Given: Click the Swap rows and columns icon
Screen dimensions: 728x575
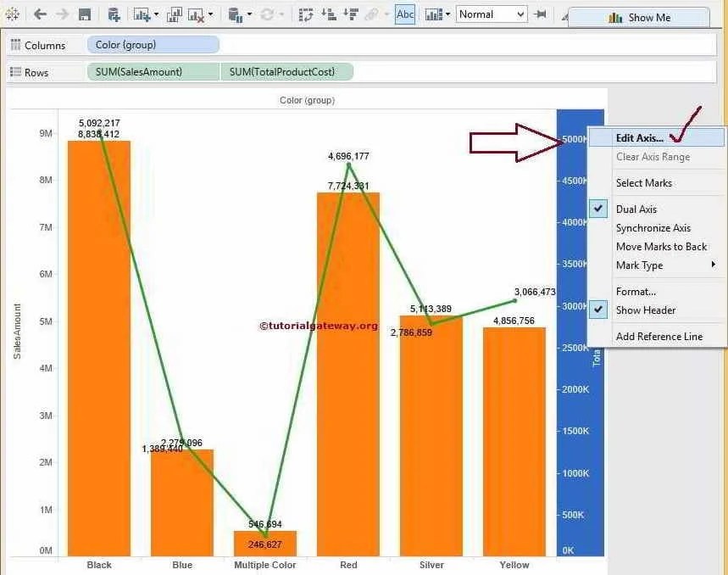Looking at the screenshot, I should 306,15.
